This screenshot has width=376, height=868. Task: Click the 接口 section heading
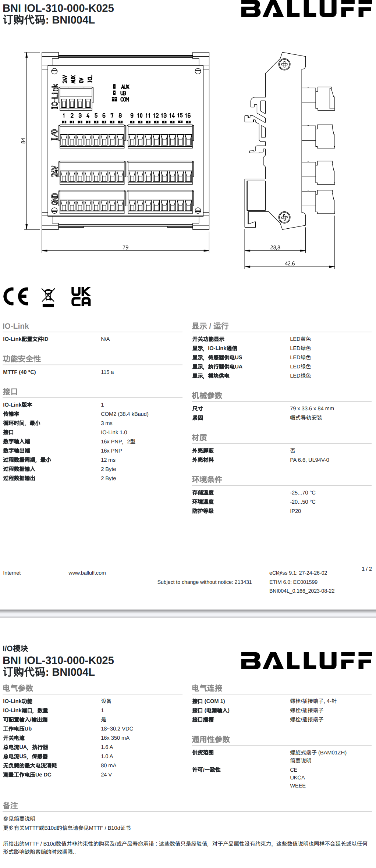coord(10,392)
